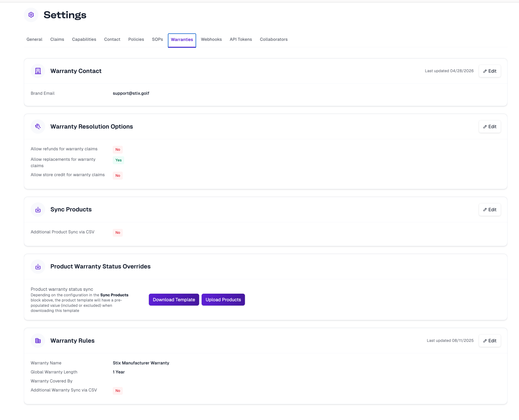Click the refunds 'No' badge

point(118,150)
